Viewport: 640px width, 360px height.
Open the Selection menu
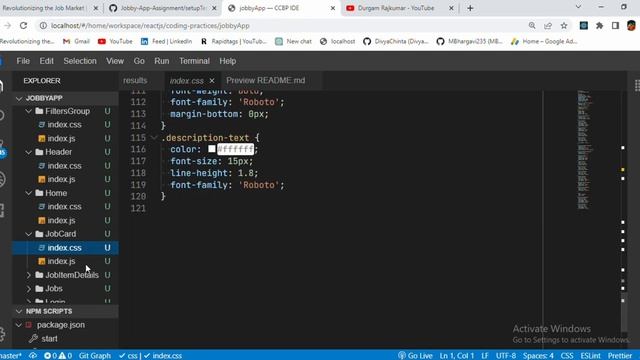tap(80, 61)
